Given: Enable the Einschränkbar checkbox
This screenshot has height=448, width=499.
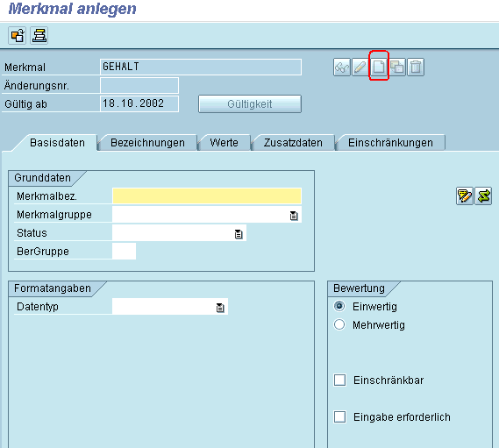Looking at the screenshot, I should [x=340, y=380].
